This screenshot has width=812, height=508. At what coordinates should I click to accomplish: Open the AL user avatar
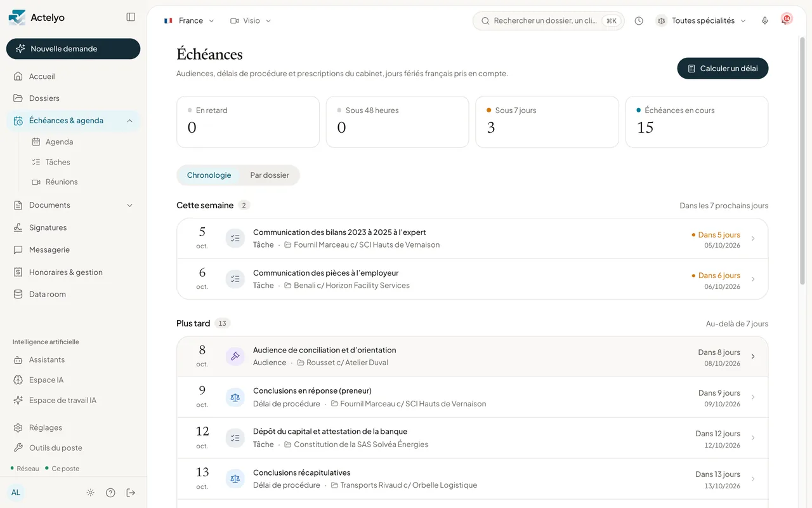[16, 493]
